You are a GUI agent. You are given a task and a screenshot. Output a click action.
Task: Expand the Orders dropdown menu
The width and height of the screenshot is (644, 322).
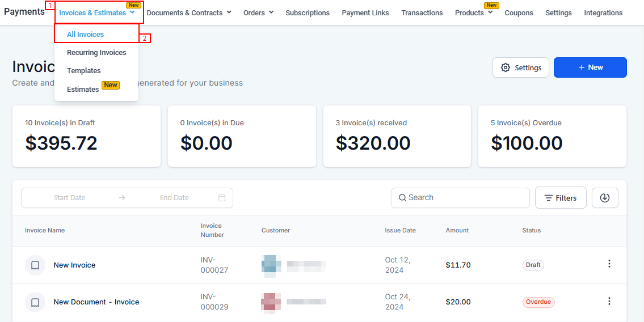tap(258, 13)
